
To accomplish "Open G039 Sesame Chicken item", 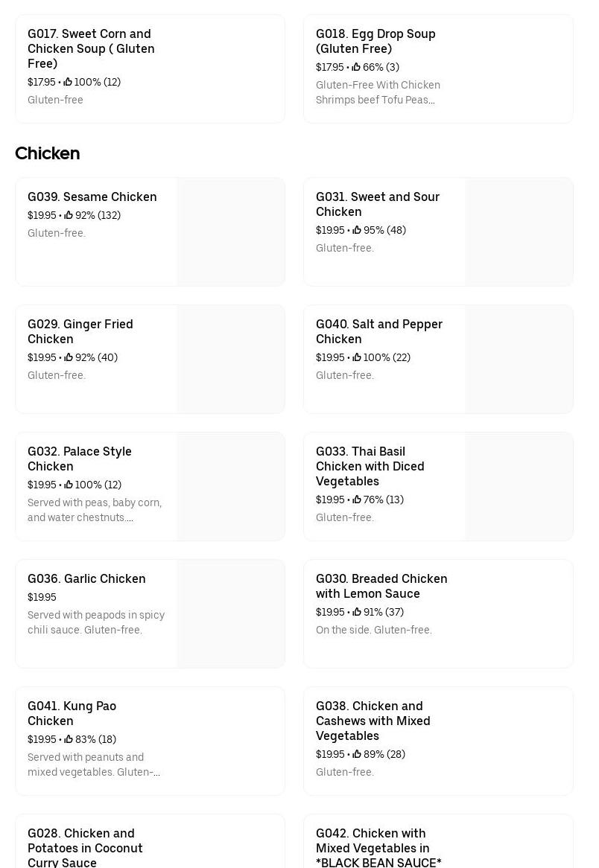I will [92, 197].
